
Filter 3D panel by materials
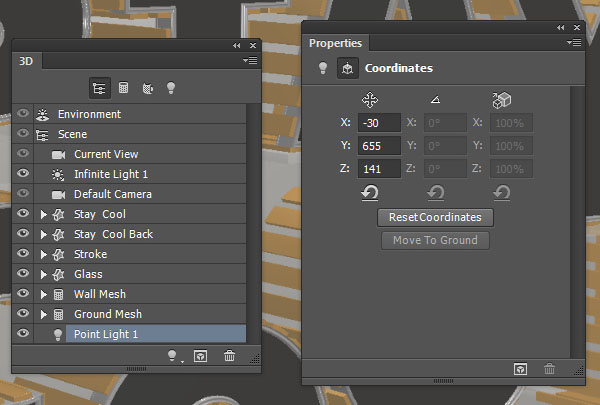pyautogui.click(x=147, y=88)
